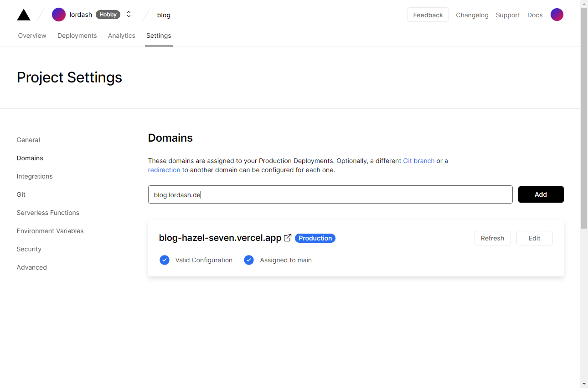Click the Valid Configuration status text
Screen dimensions: 588x388
click(x=204, y=260)
